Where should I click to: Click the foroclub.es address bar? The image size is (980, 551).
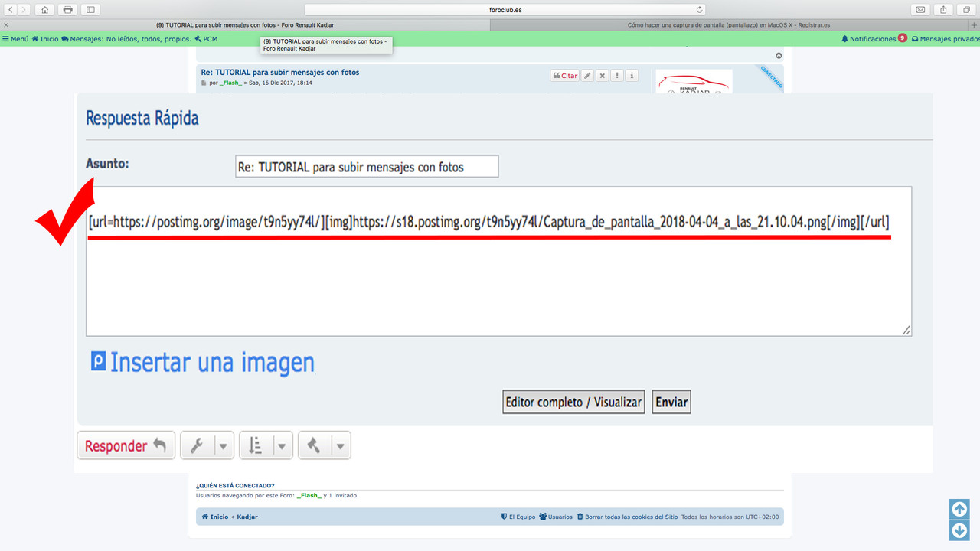coord(505,9)
